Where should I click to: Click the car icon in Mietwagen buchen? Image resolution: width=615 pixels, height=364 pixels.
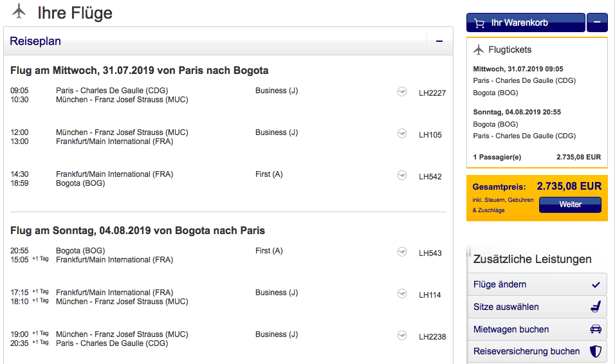tap(595, 329)
